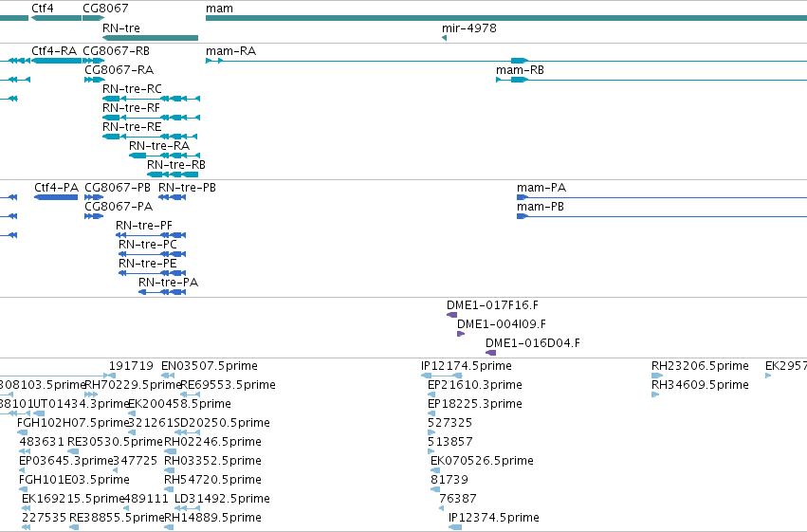
Task: Click the mam-PB protein feature
Action: coord(662,216)
